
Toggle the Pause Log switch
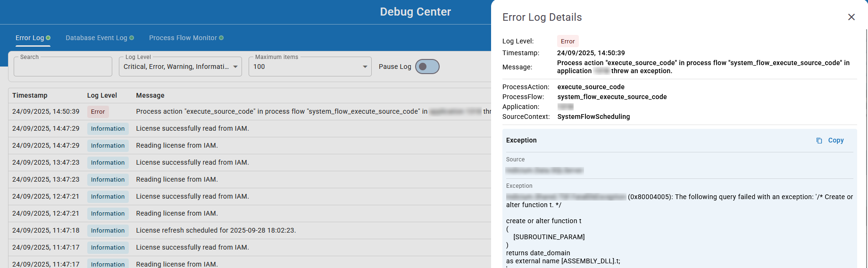coord(427,67)
